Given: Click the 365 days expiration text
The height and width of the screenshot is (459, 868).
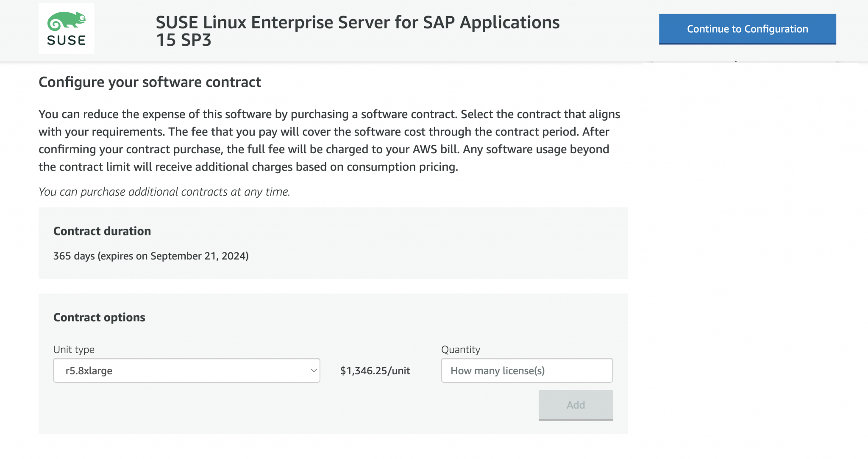Looking at the screenshot, I should point(151,256).
